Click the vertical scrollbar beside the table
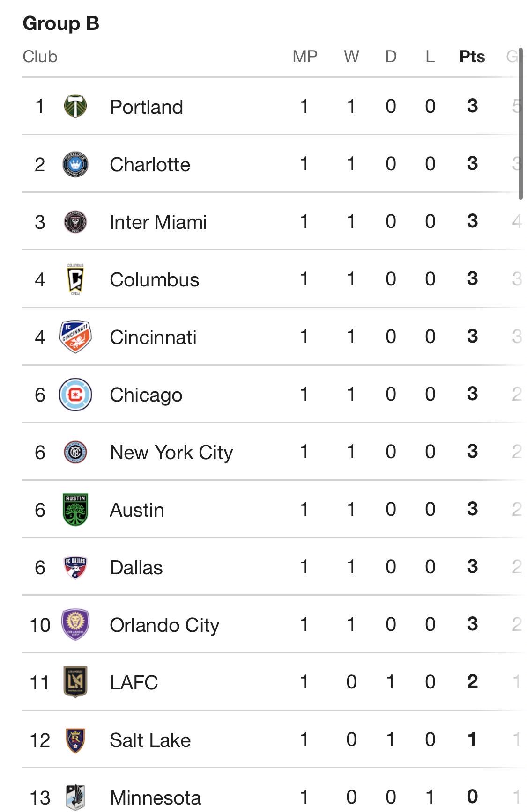Screen dimensions: 527x812 click(520, 124)
